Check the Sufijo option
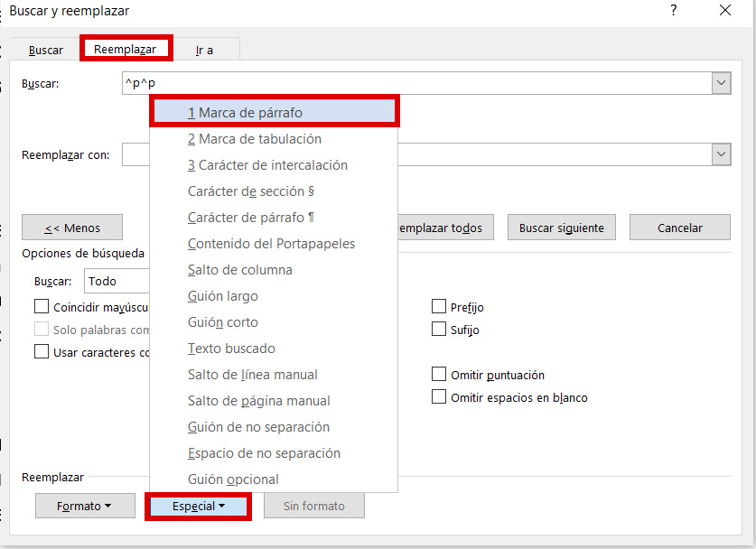Image resolution: width=756 pixels, height=549 pixels. coord(439,330)
